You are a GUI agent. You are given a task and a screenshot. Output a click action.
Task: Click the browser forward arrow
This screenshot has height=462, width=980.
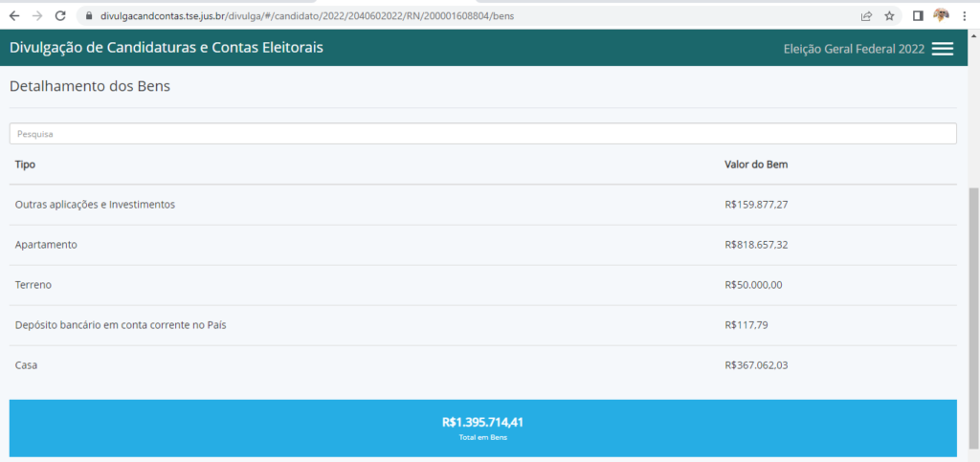(36, 15)
